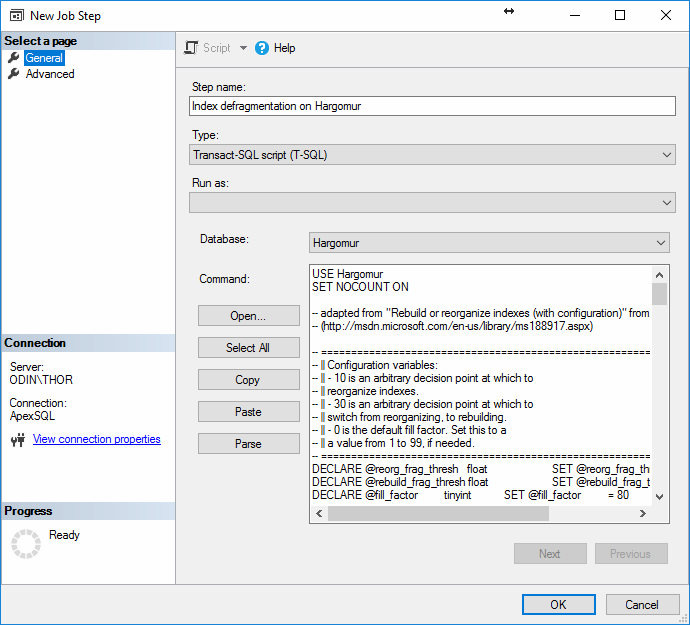This screenshot has width=690, height=625.
Task: Click the Open... button
Action: pos(248,316)
